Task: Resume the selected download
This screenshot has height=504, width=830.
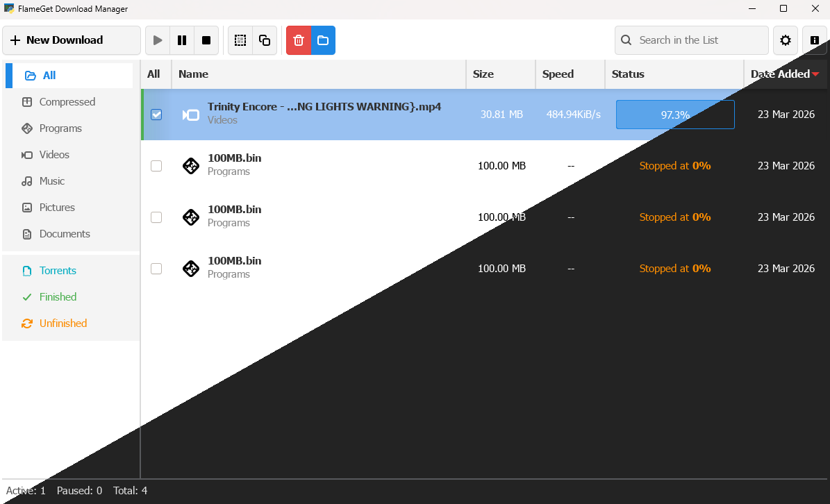Action: [x=157, y=40]
